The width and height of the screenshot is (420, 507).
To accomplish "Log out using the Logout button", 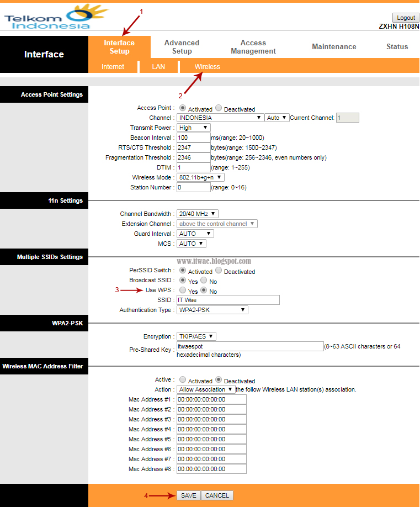I will click(x=406, y=18).
